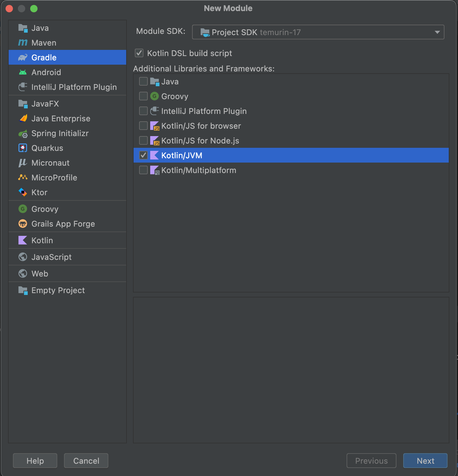This screenshot has width=458, height=476.
Task: Click the framework description panel
Action: point(291,370)
